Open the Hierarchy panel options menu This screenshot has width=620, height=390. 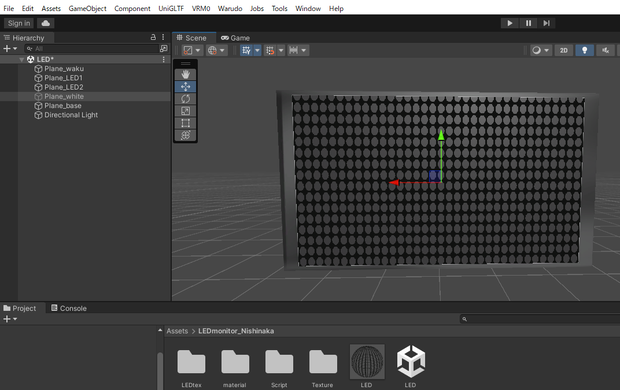click(x=163, y=37)
